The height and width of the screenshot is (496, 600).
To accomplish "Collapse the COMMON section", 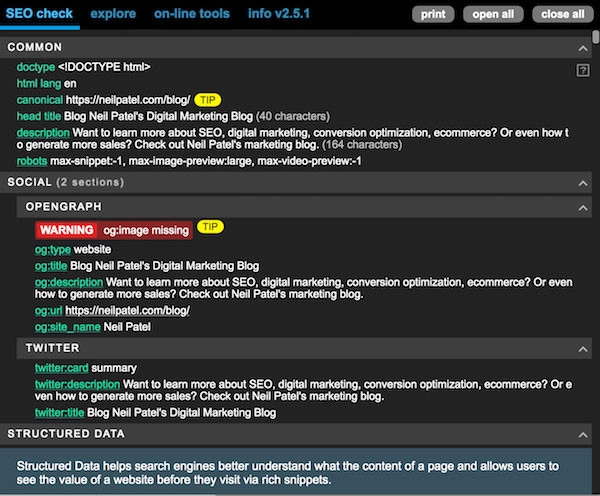I will point(582,47).
